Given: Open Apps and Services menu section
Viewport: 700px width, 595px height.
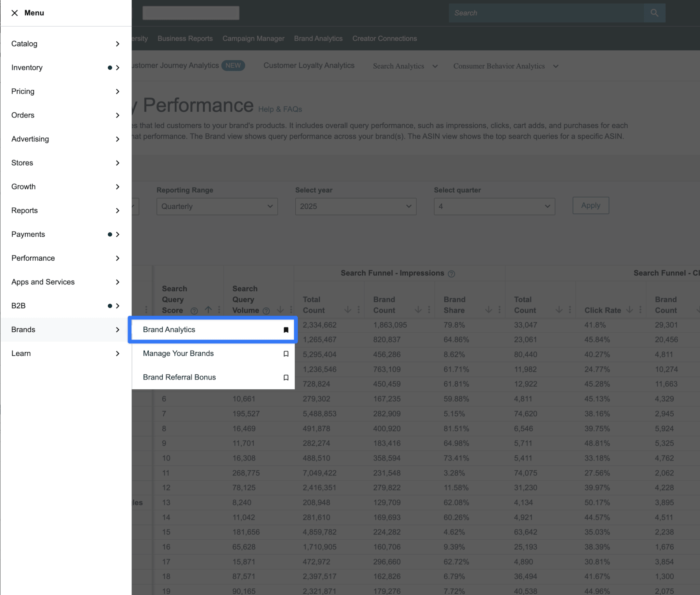Looking at the screenshot, I should (66, 282).
